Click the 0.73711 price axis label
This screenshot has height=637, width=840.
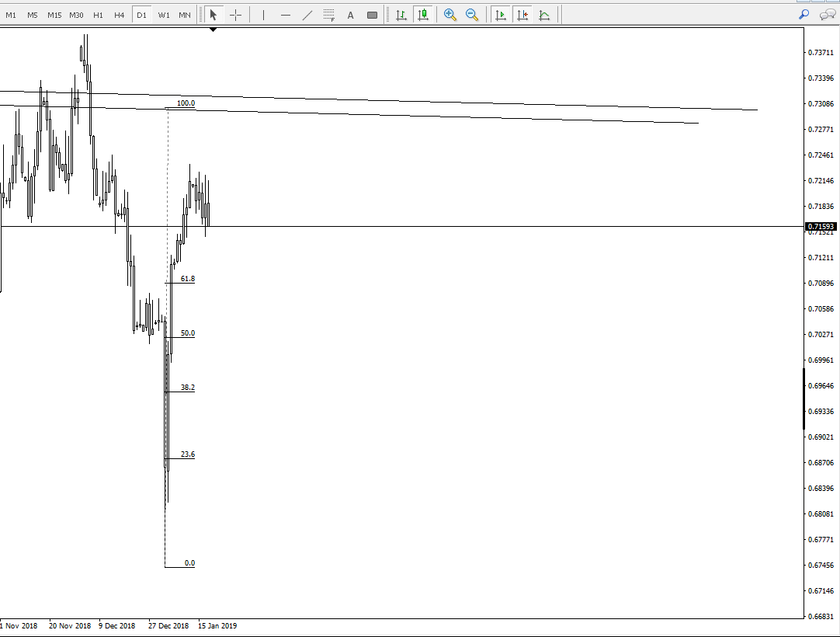pyautogui.click(x=821, y=53)
